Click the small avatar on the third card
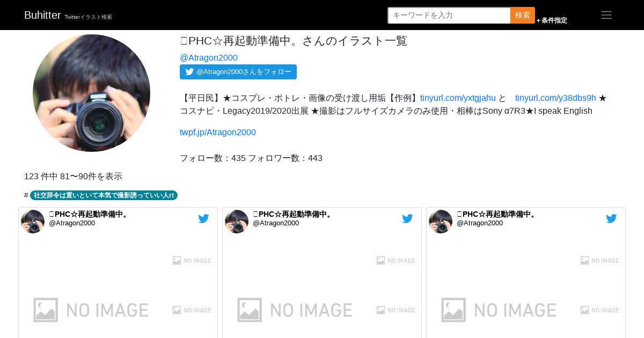The width and height of the screenshot is (644, 338). point(441,222)
